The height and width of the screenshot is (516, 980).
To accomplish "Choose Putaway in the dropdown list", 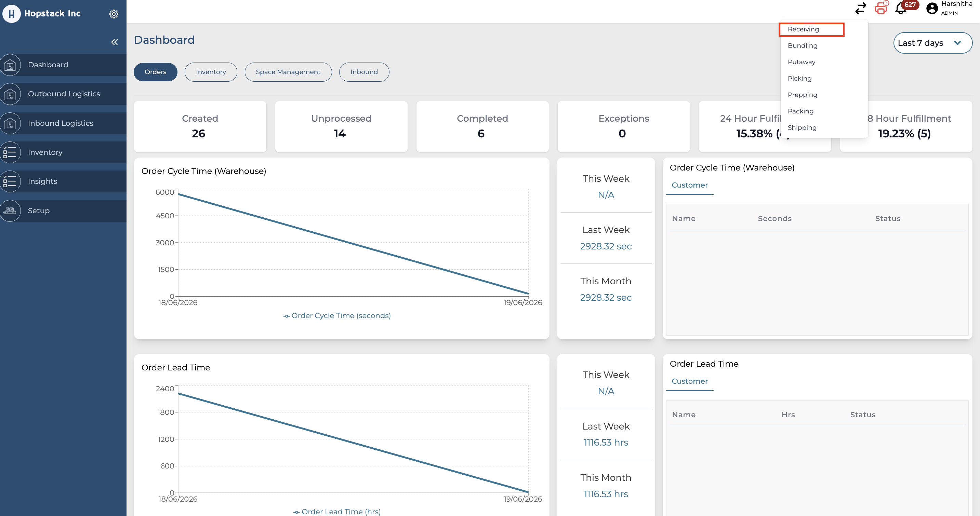I will click(x=801, y=62).
